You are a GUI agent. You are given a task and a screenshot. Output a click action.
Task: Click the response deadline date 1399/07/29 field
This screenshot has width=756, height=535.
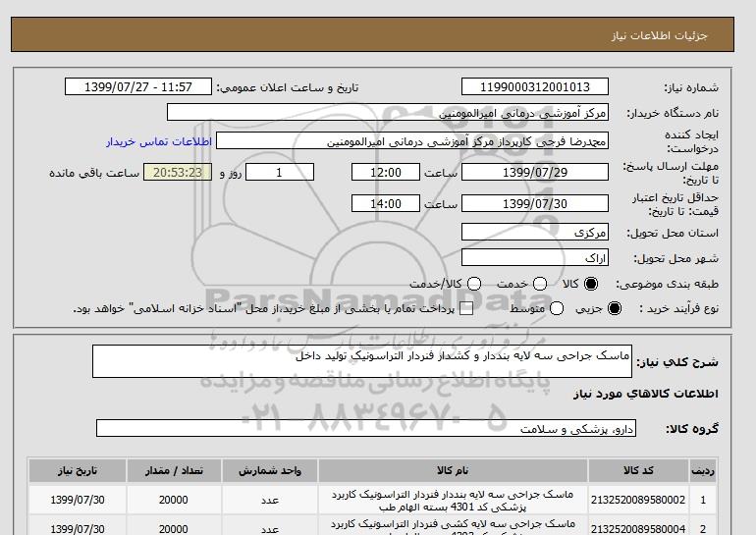click(535, 172)
